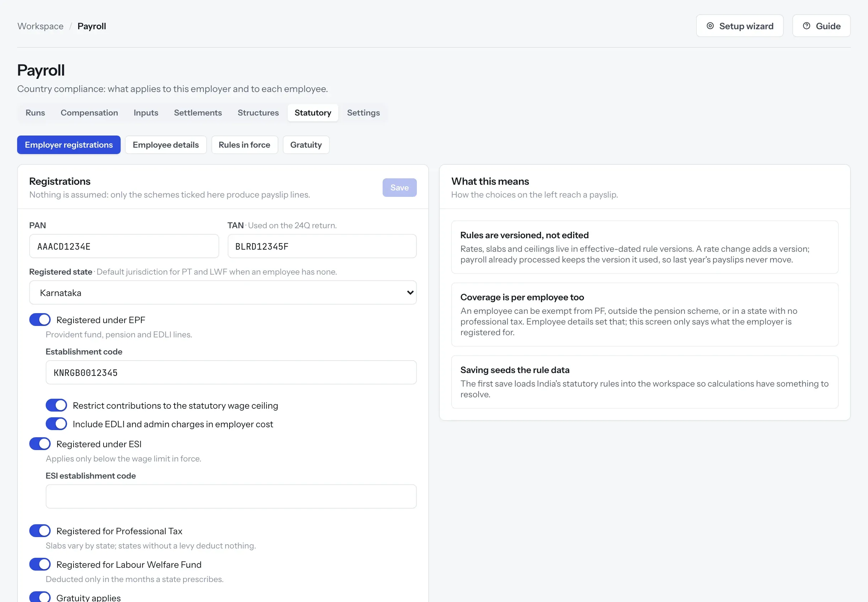Click the Payroll breadcrumb item

pos(92,26)
